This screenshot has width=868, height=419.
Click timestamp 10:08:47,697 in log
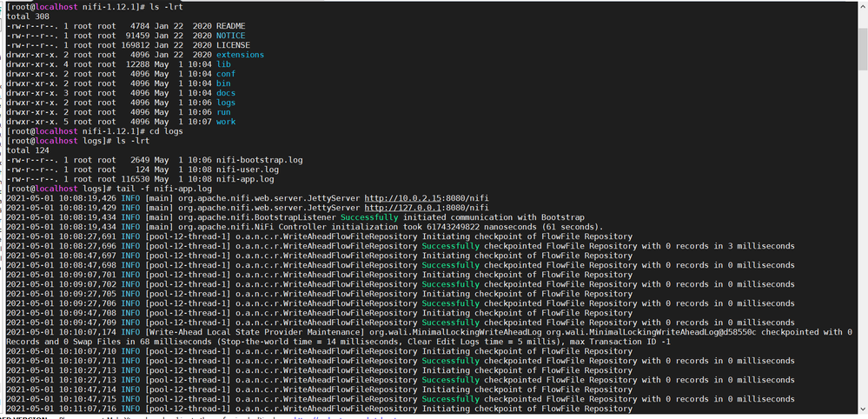pyautogui.click(x=88, y=256)
